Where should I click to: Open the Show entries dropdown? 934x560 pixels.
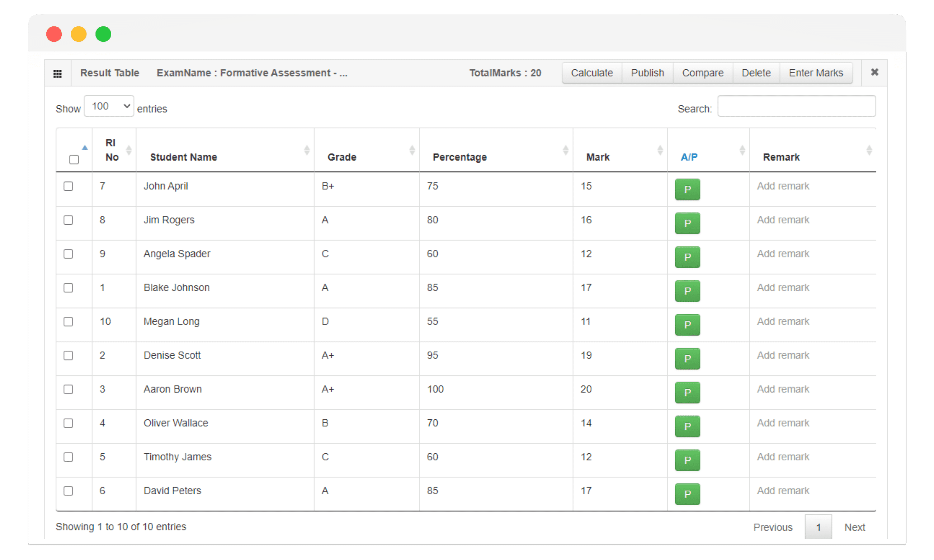(x=109, y=106)
